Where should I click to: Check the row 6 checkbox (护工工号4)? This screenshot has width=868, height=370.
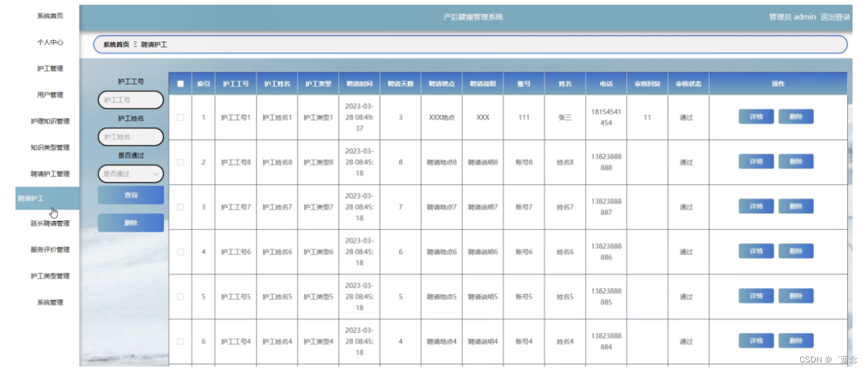[x=180, y=342]
